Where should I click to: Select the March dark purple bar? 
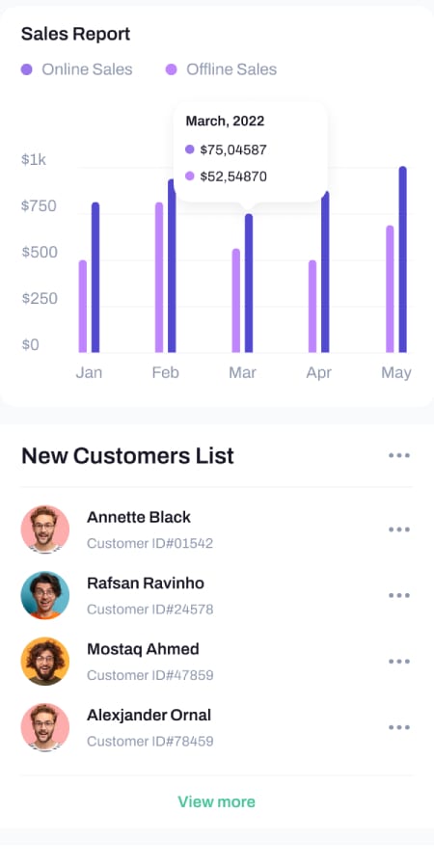tap(249, 283)
